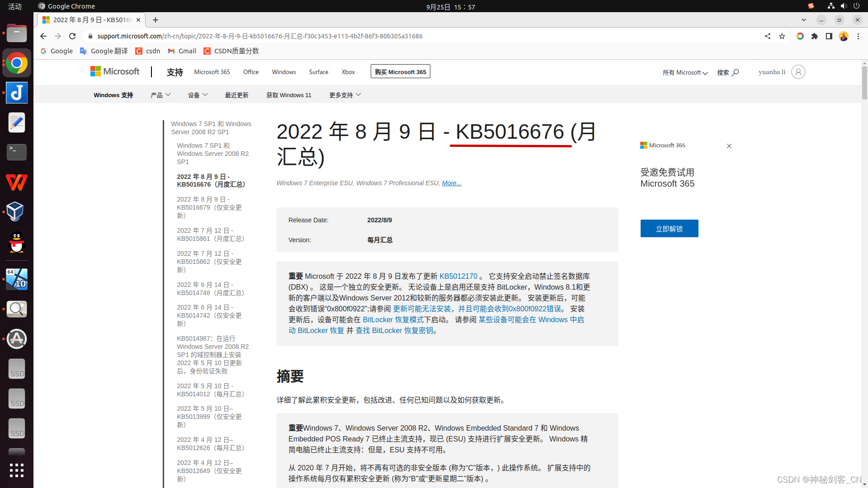868x488 pixels.
Task: Open the Chrome tab search chevron
Action: (x=804, y=20)
